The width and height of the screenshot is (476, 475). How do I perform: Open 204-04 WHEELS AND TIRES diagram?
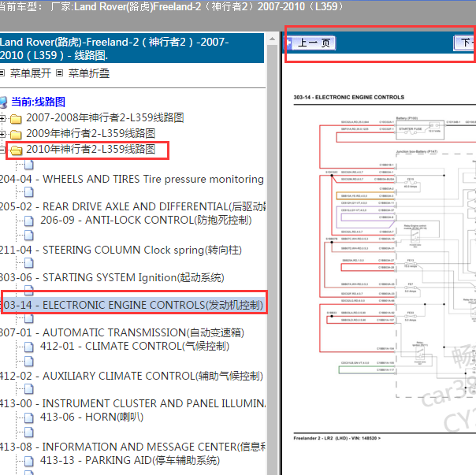[x=132, y=179]
